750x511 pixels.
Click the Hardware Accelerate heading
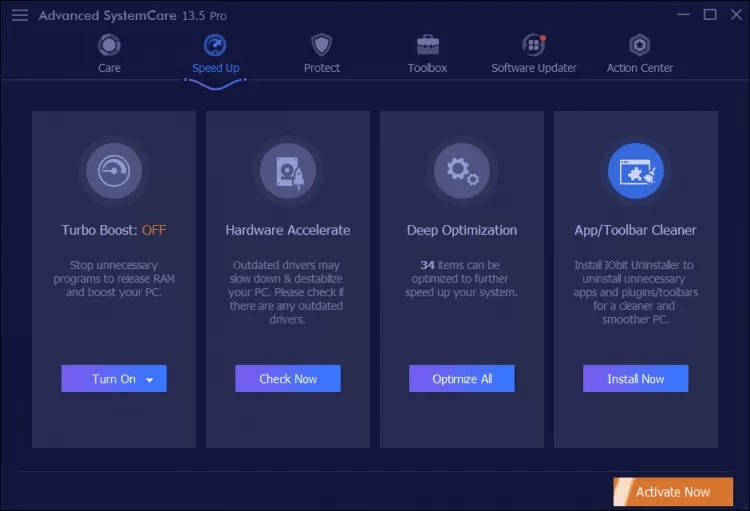coord(288,230)
